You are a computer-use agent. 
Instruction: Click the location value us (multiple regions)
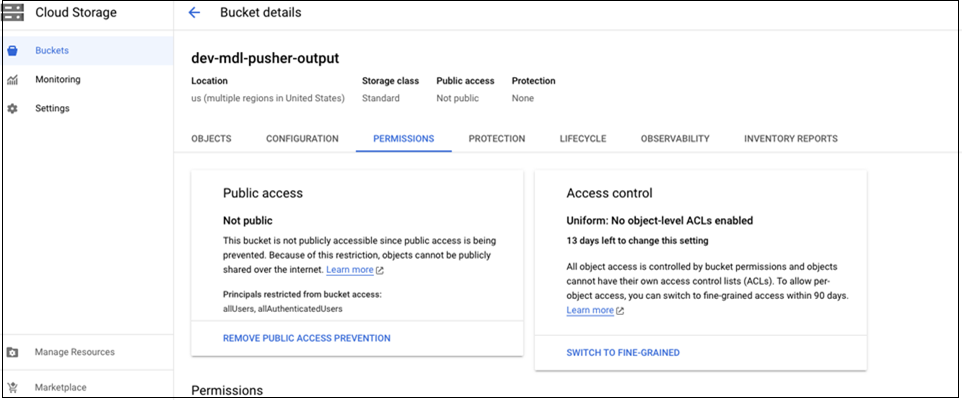click(268, 98)
